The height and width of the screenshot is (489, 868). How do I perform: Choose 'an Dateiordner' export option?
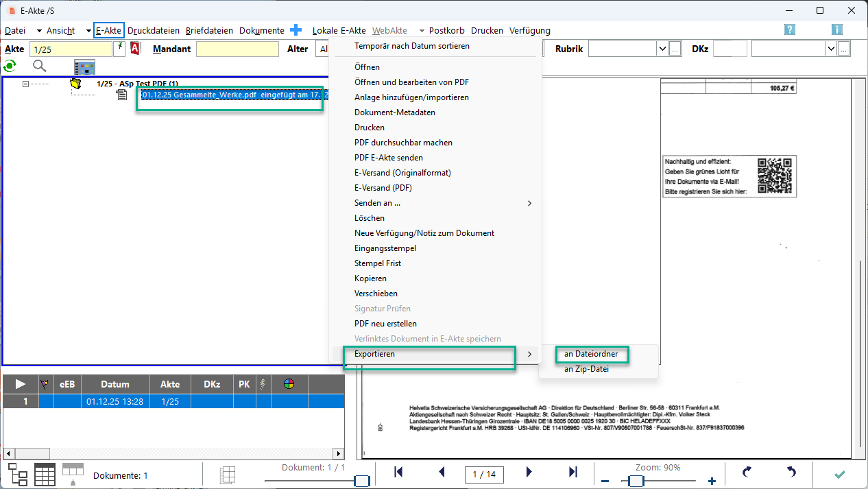point(590,354)
